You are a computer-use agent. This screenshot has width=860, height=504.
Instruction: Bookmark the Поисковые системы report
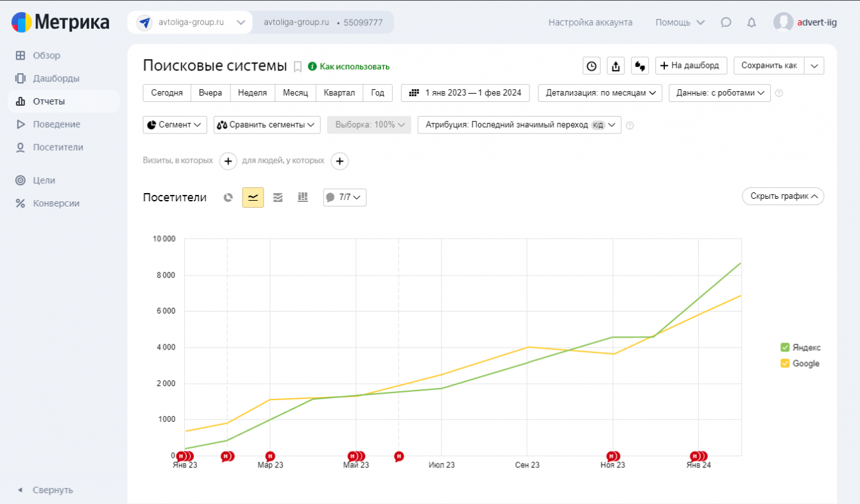pyautogui.click(x=298, y=66)
